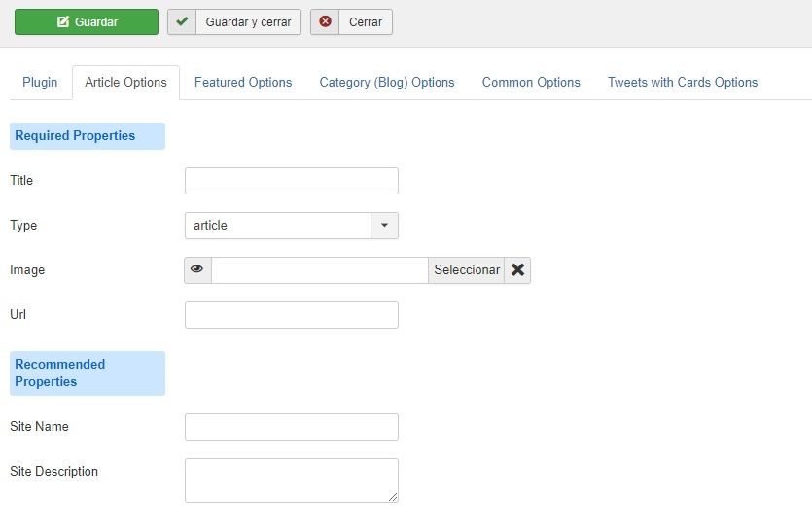Viewport: 812px width, 530px height.
Task: Click the Title label
Action: [21, 180]
